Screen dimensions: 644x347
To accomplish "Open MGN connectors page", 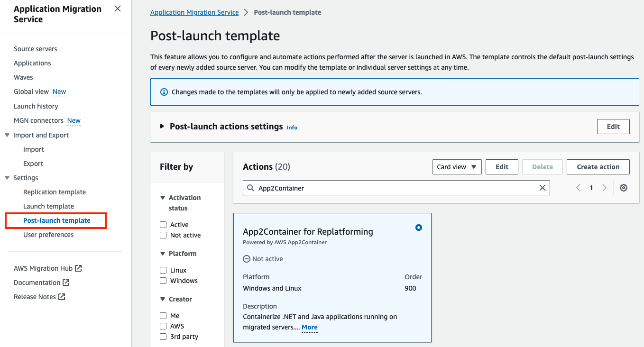I will coord(38,120).
